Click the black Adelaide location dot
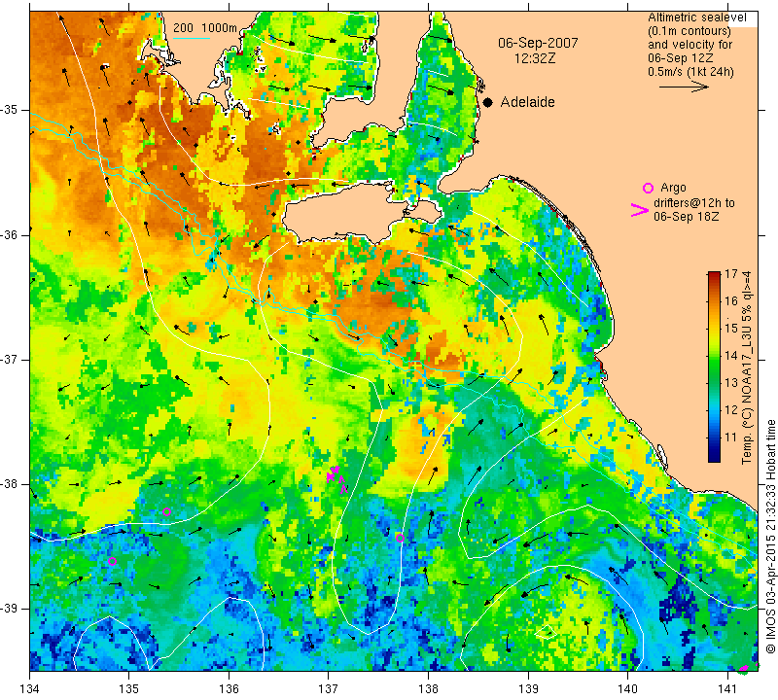Viewport: 778px width, 700px height. [488, 102]
